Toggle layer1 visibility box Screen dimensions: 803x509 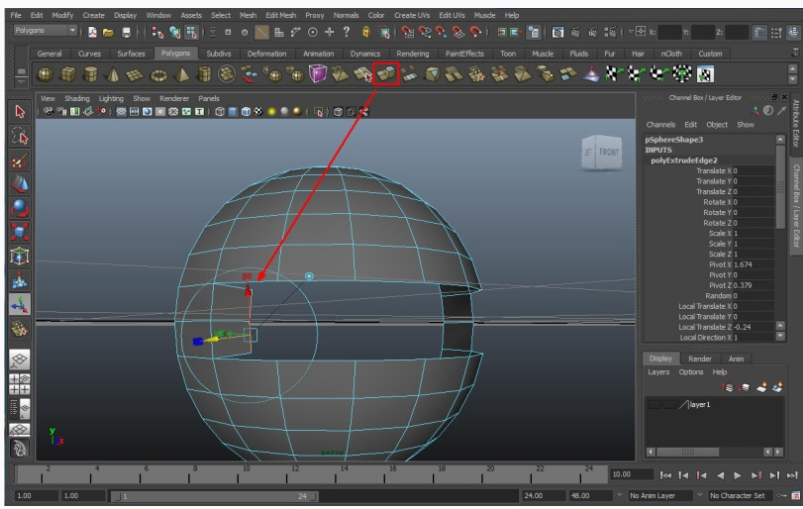click(654, 405)
